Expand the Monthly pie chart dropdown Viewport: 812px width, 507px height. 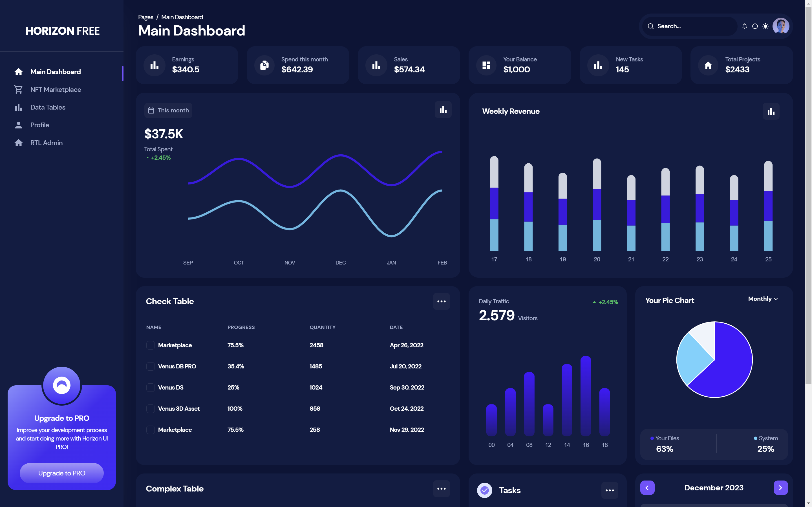pos(763,299)
